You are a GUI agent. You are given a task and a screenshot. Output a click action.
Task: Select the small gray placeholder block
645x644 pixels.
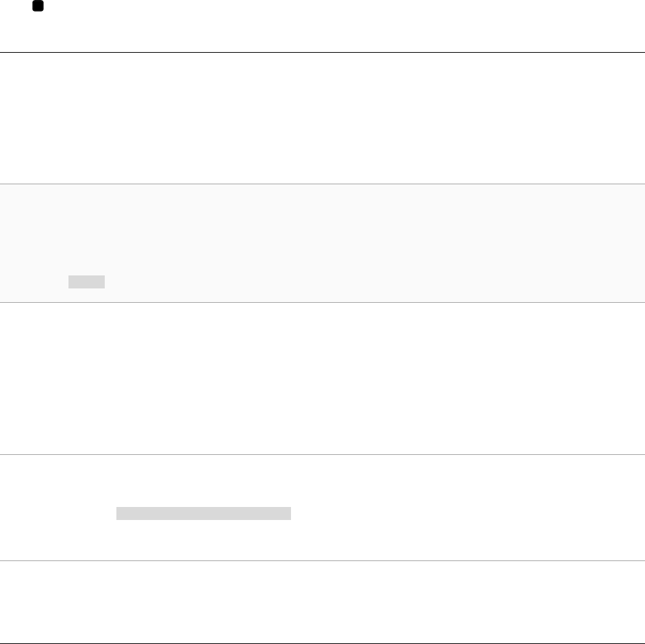86,282
